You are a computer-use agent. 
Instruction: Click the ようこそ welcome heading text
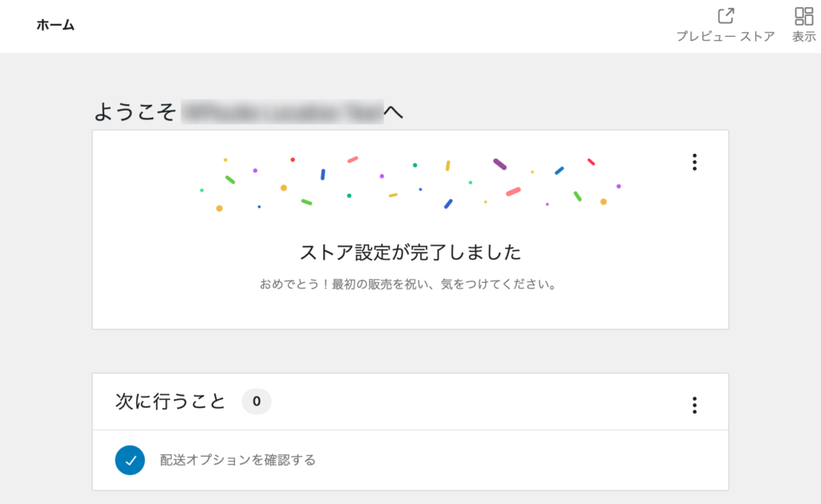(135, 111)
